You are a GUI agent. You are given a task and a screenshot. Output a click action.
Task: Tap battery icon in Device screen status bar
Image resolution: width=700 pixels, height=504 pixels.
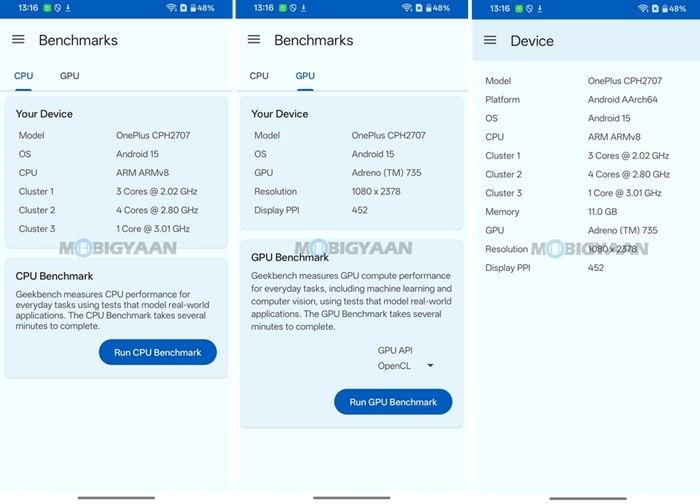pos(665,8)
